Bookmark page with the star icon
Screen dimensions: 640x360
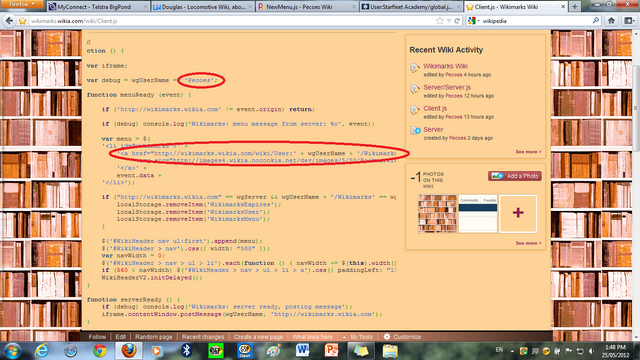(440, 21)
